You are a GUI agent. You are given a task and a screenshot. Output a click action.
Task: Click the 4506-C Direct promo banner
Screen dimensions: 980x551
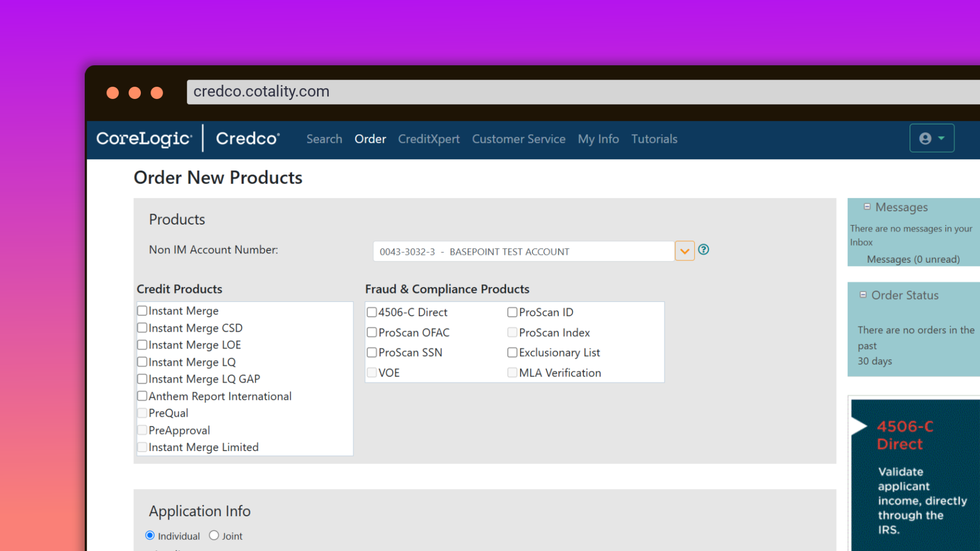click(915, 474)
